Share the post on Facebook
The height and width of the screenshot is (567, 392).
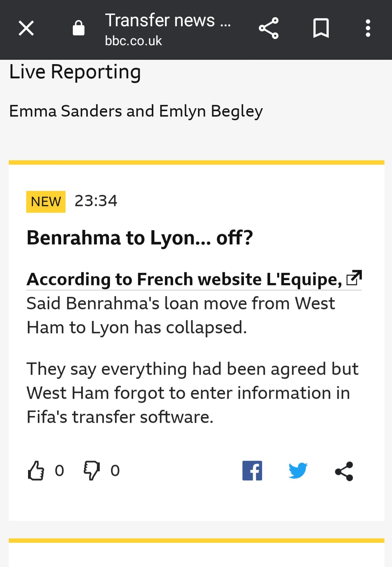[x=252, y=471]
